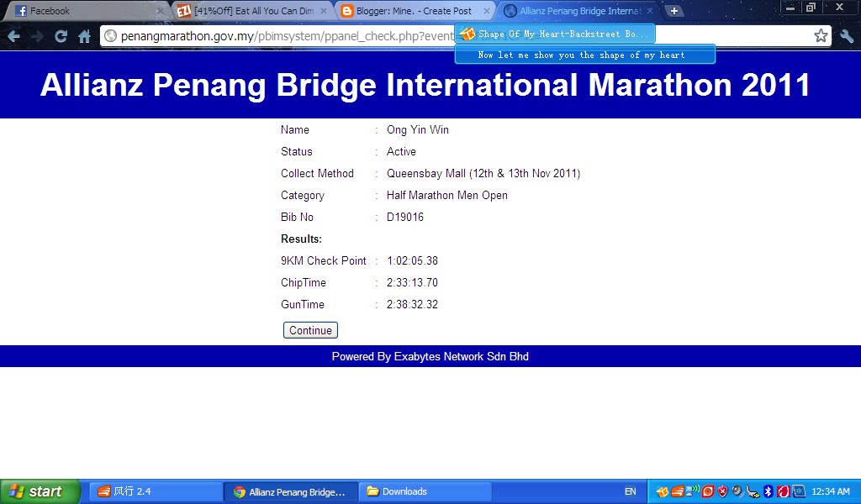
Task: Click the status value "Active"
Action: tap(401, 152)
